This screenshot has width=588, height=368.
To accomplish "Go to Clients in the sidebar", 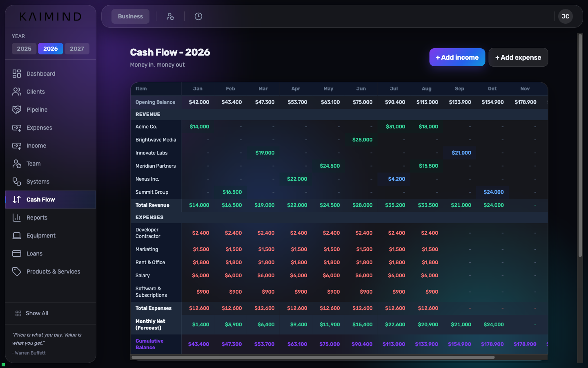I will [51, 92].
